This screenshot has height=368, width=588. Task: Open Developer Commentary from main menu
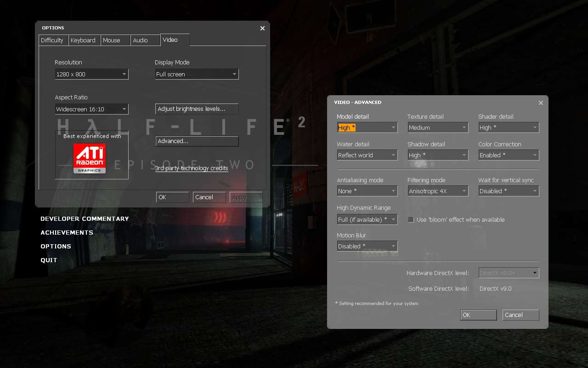pyautogui.click(x=85, y=219)
